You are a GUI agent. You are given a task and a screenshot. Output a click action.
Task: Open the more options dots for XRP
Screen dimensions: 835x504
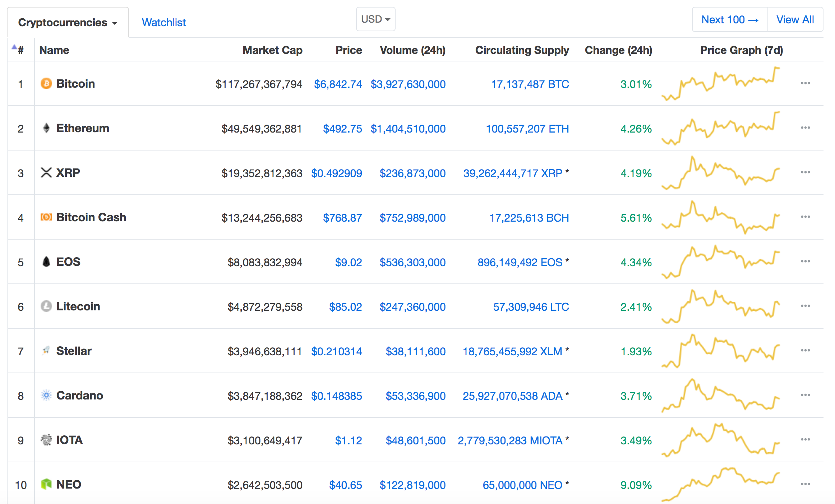coord(805,172)
